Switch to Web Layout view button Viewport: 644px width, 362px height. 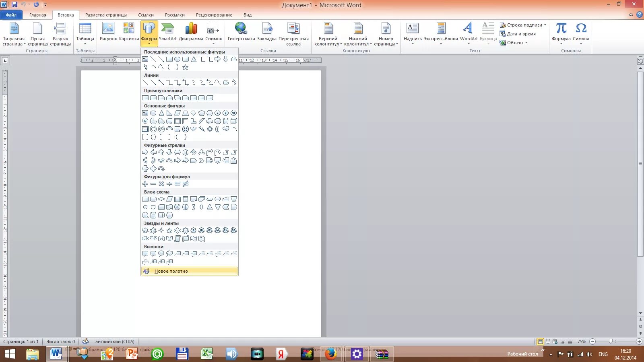click(x=555, y=341)
